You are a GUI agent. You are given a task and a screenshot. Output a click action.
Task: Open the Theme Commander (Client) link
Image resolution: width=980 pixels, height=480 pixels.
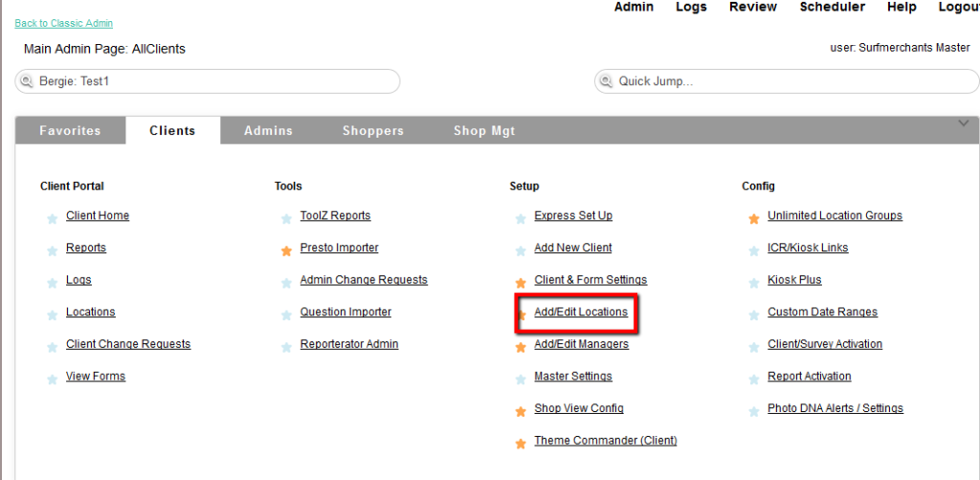[x=605, y=441]
